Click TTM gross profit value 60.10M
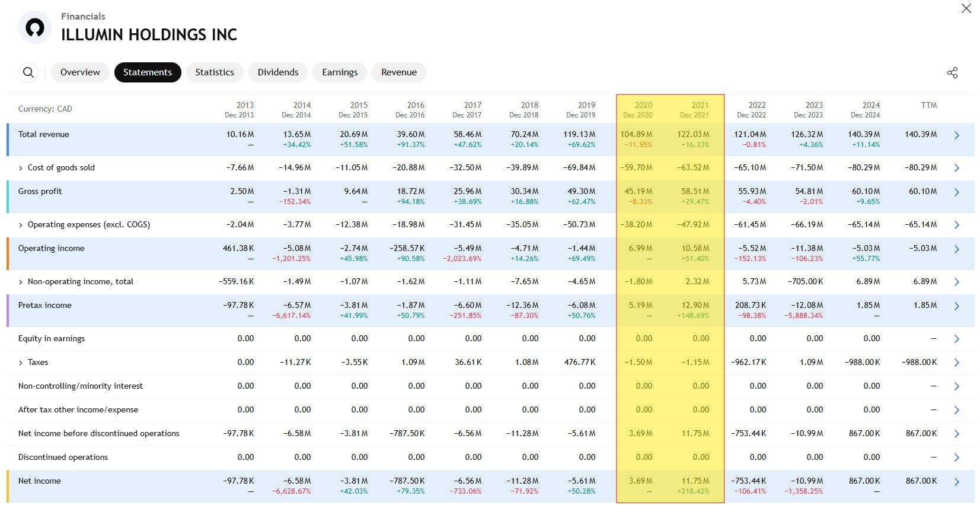The height and width of the screenshot is (505, 980). tap(923, 191)
